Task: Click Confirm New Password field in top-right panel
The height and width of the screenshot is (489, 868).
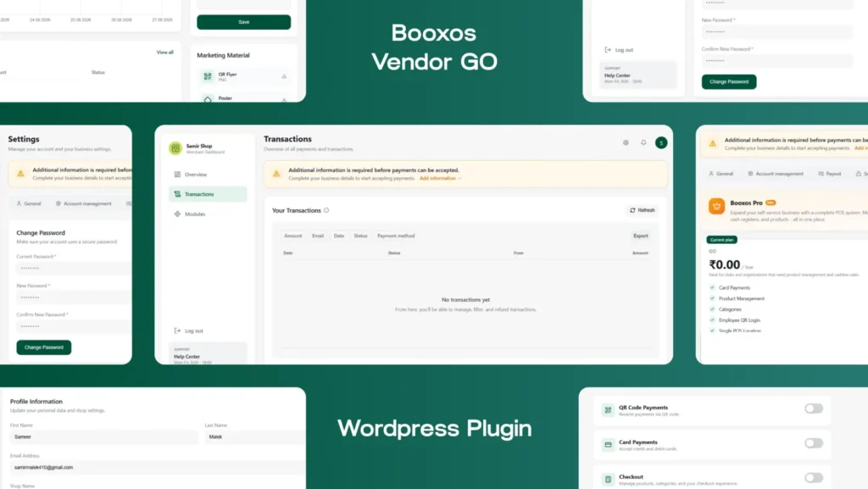Action: coord(777,61)
